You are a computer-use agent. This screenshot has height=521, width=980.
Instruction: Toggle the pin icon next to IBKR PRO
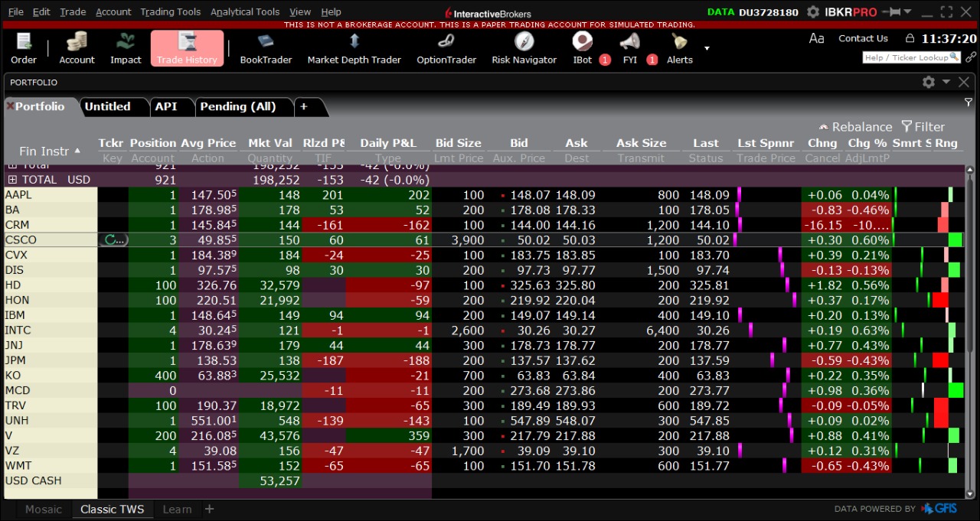[891, 12]
